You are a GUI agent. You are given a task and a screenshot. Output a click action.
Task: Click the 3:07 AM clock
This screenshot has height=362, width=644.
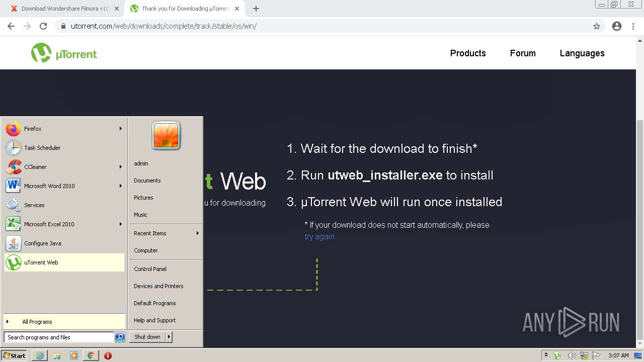pos(618,355)
